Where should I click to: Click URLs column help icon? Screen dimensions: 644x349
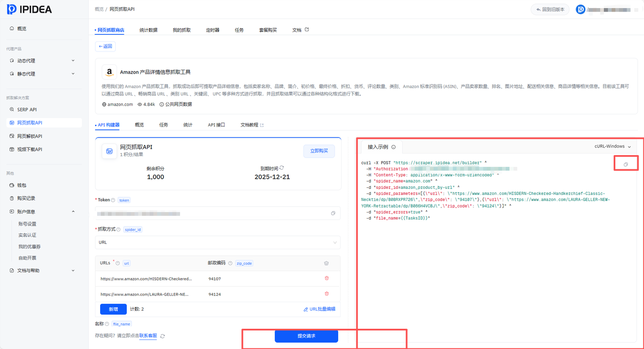coord(118,263)
